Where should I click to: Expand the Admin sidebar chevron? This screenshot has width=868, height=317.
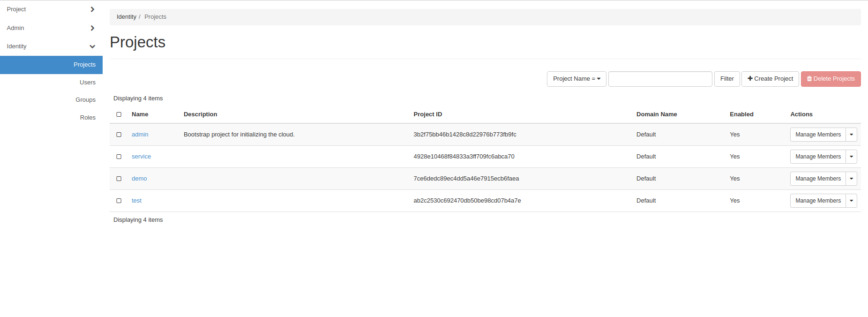pyautogui.click(x=92, y=28)
